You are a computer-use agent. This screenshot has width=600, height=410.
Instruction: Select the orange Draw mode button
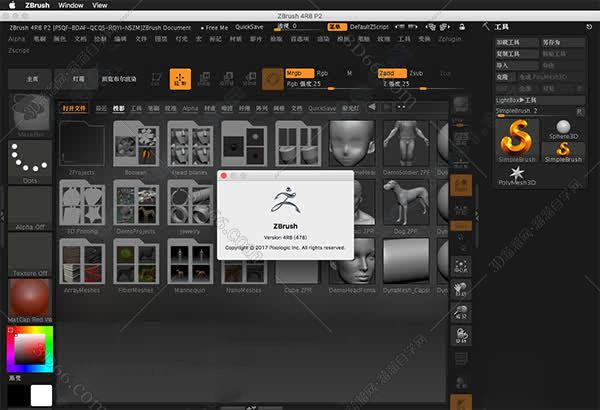pyautogui.click(x=180, y=79)
